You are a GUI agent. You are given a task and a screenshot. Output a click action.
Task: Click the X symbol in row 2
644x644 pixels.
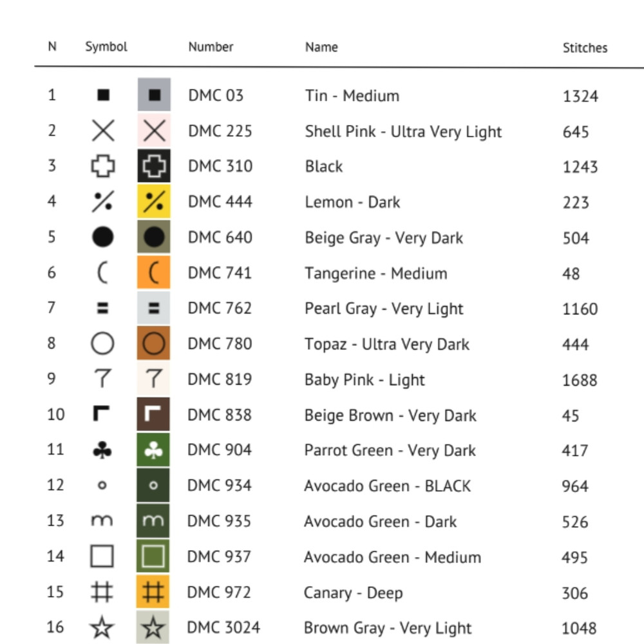point(103,131)
